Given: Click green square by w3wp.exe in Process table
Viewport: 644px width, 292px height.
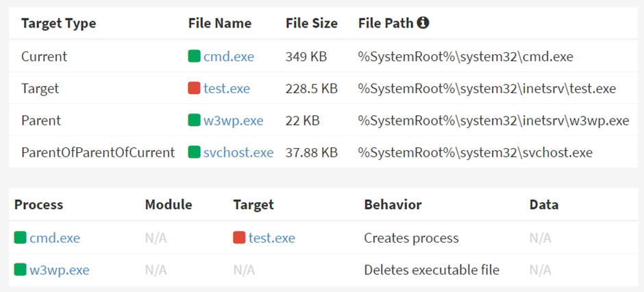Looking at the screenshot, I should tap(20, 270).
